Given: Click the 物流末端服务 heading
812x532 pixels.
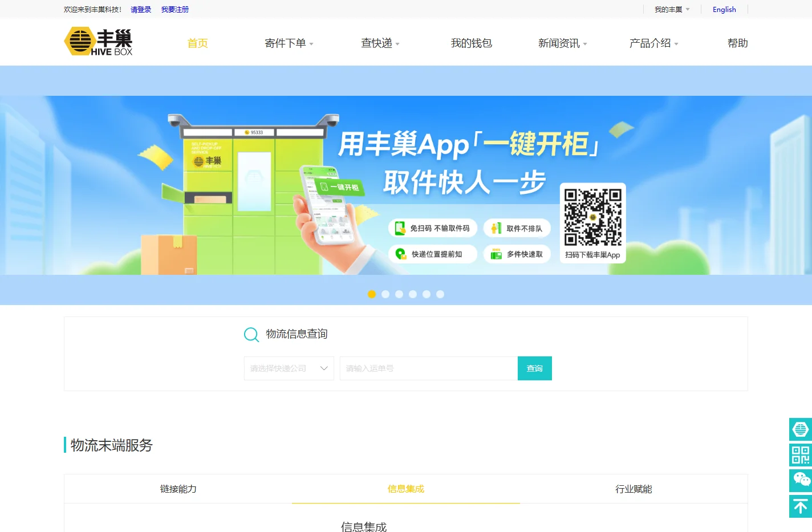Looking at the screenshot, I should pyautogui.click(x=112, y=445).
